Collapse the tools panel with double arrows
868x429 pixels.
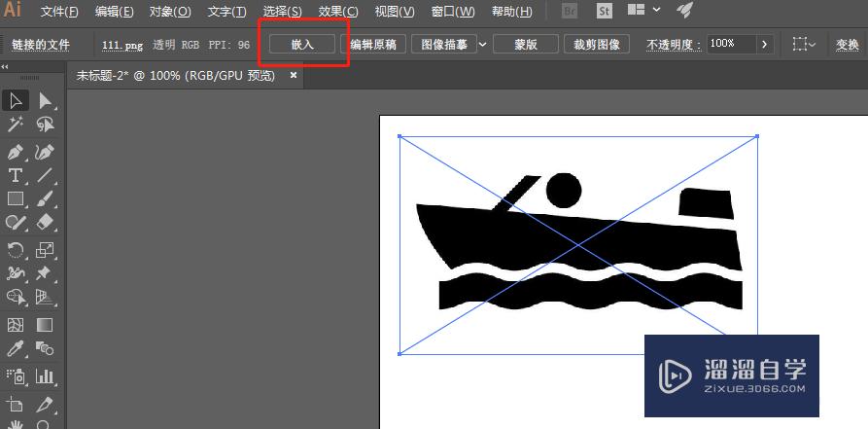[x=5, y=67]
